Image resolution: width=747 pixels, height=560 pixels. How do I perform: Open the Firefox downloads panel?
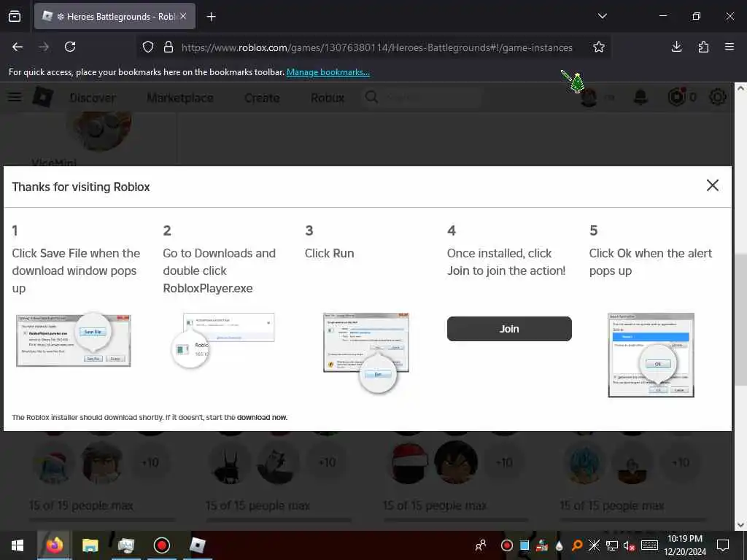pyautogui.click(x=676, y=47)
